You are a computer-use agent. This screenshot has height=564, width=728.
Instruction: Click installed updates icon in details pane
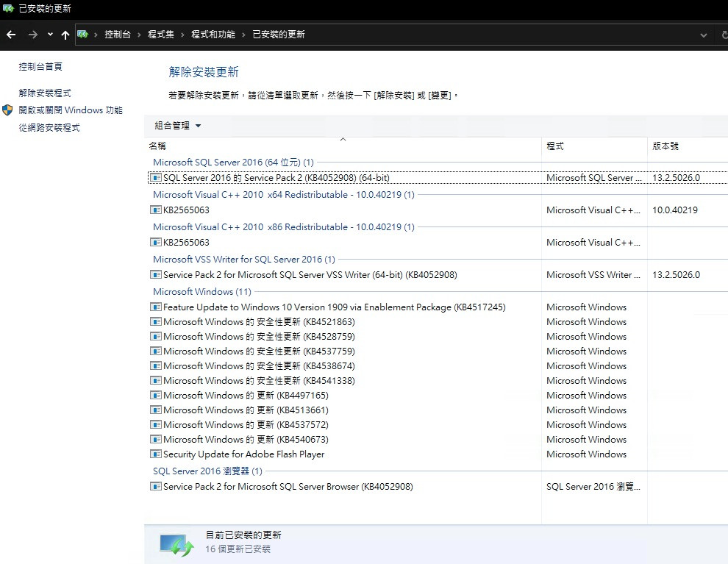pyautogui.click(x=176, y=545)
